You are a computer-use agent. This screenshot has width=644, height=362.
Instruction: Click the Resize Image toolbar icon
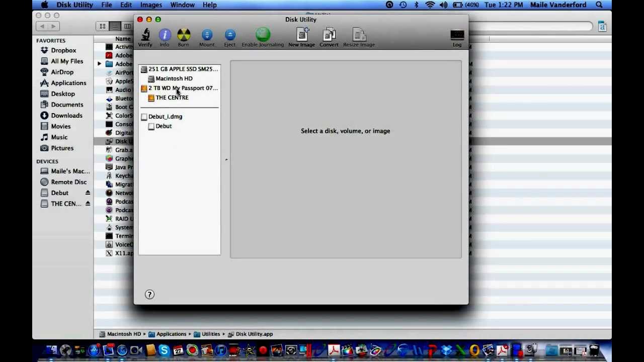359,38
